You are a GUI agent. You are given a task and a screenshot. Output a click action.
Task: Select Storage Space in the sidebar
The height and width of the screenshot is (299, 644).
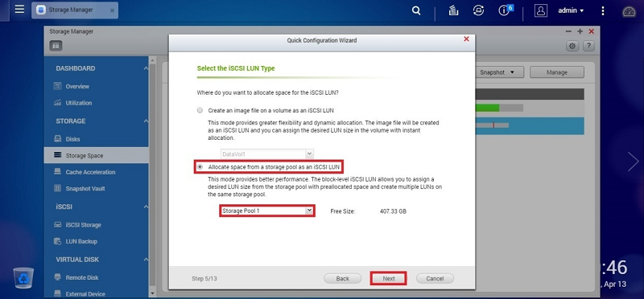96,155
